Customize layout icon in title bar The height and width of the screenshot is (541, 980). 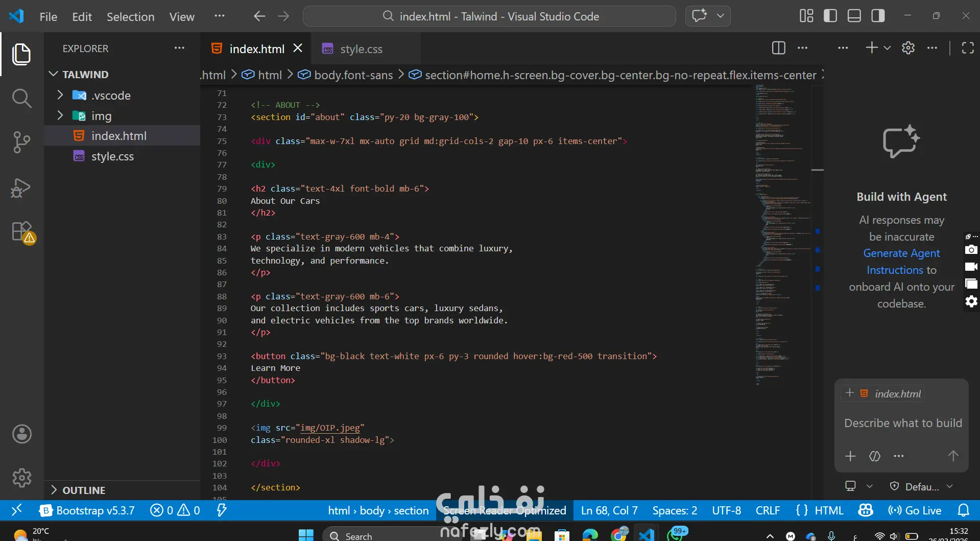(x=806, y=16)
